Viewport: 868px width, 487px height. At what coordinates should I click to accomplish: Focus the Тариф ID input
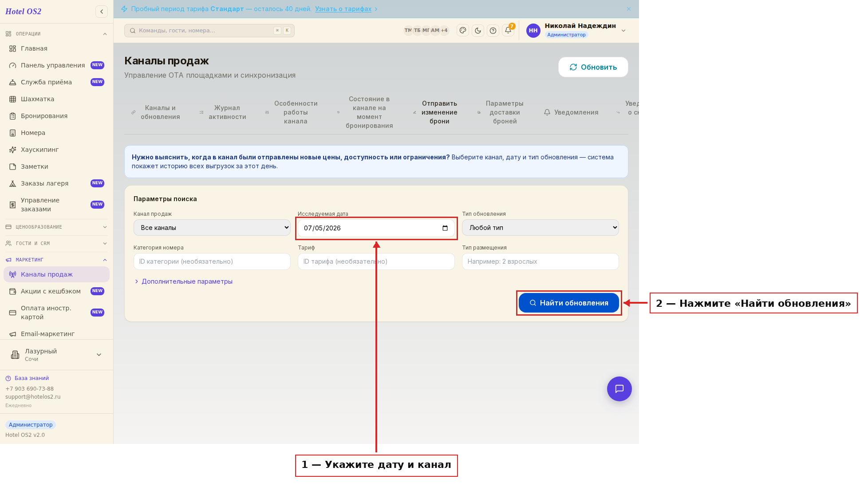coord(376,261)
